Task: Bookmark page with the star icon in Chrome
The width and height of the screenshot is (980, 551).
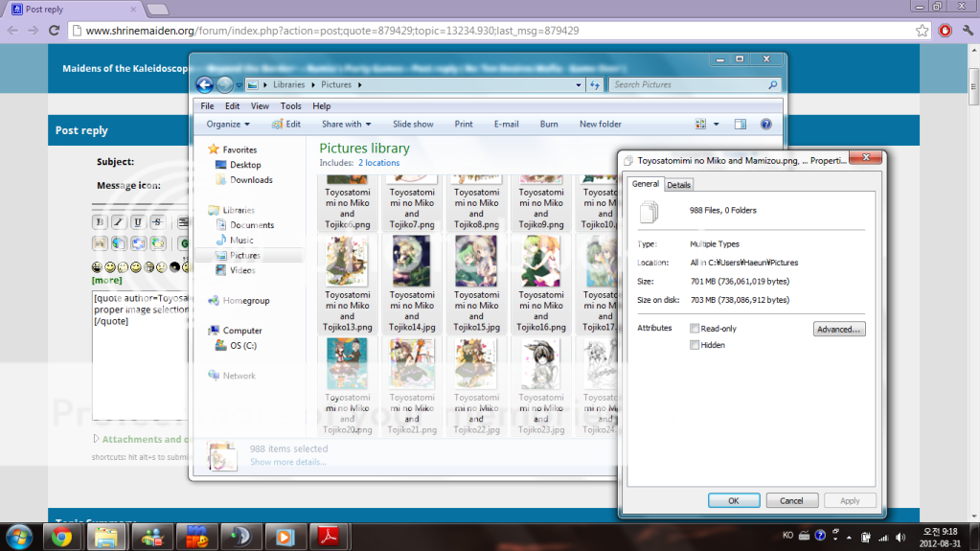Action: [x=922, y=31]
